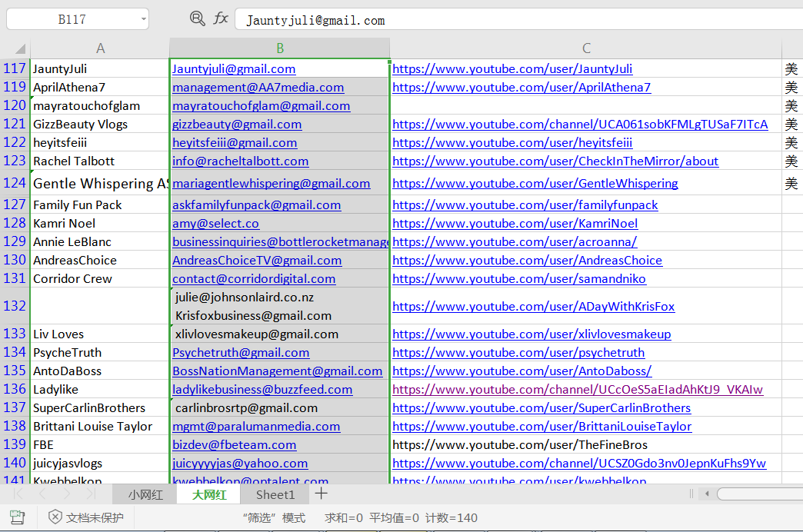The image size is (803, 532).
Task: Click the horizontal scrollbar track
Action: [760, 494]
